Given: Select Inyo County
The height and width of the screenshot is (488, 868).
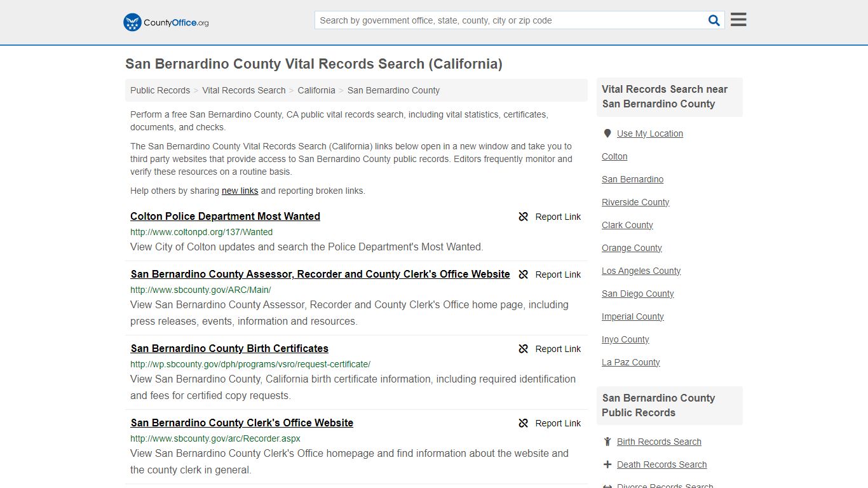Looking at the screenshot, I should point(625,339).
